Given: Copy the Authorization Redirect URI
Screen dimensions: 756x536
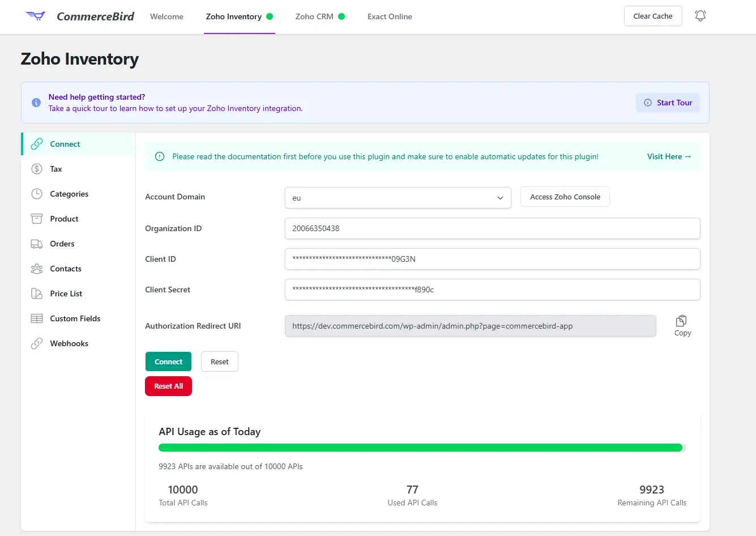Looking at the screenshot, I should point(682,322).
